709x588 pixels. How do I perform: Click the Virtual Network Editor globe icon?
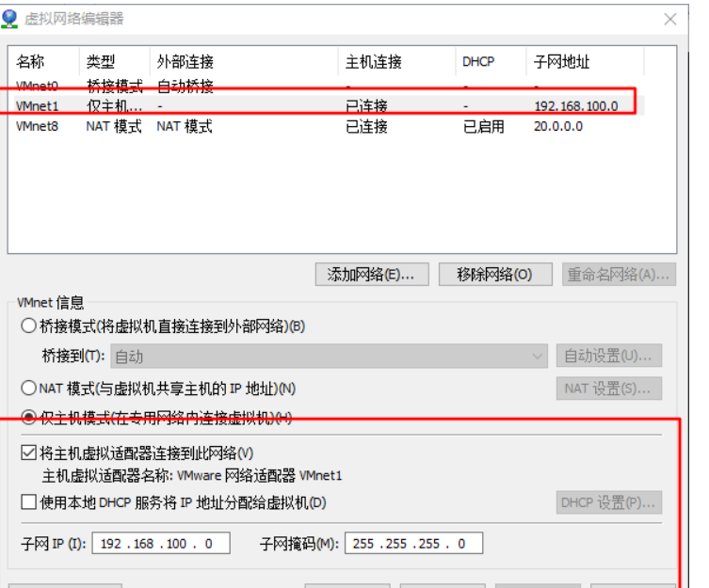[x=9, y=19]
